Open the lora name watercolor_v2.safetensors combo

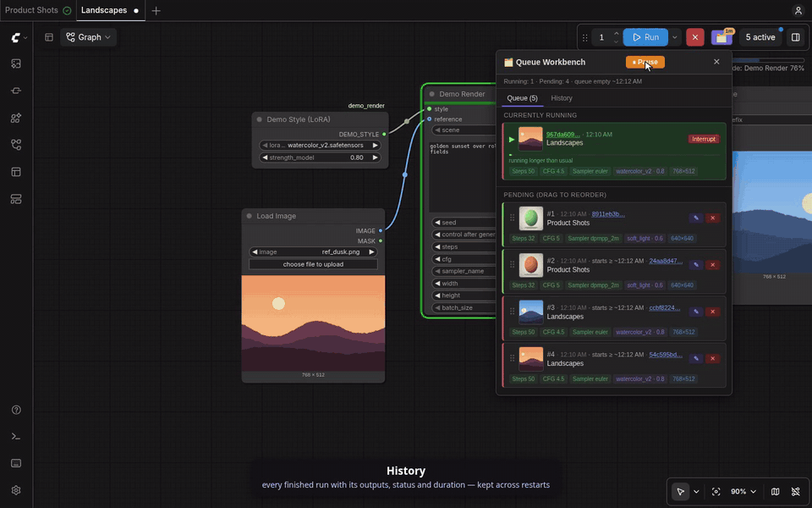(x=320, y=145)
